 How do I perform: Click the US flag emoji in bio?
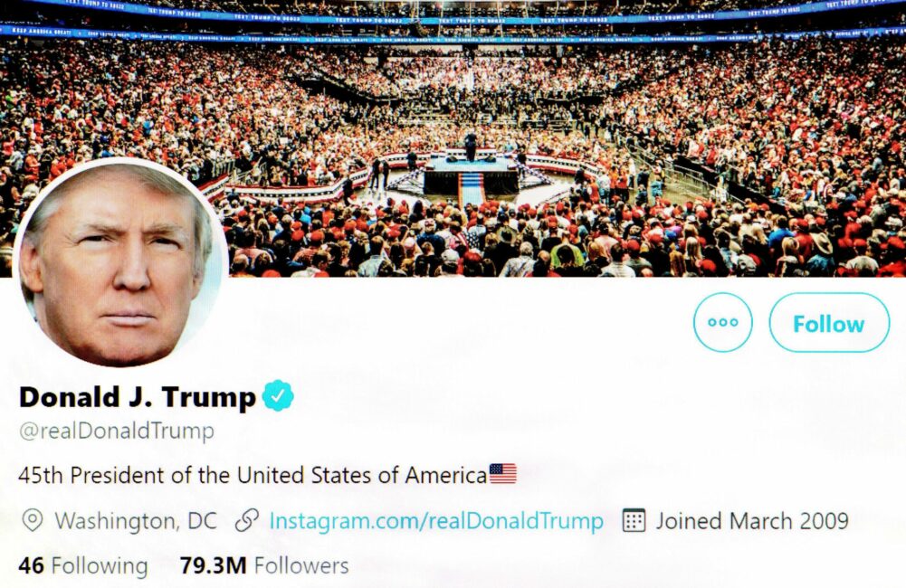coord(502,474)
